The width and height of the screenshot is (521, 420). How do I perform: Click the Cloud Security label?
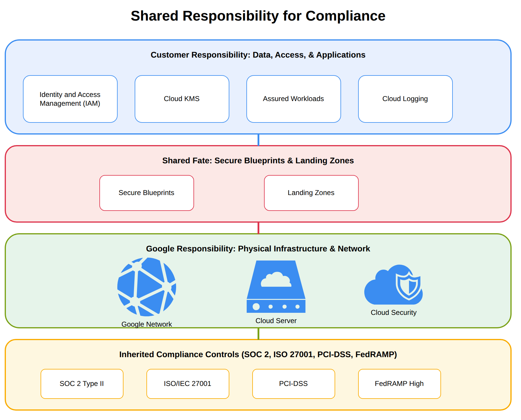tap(394, 313)
